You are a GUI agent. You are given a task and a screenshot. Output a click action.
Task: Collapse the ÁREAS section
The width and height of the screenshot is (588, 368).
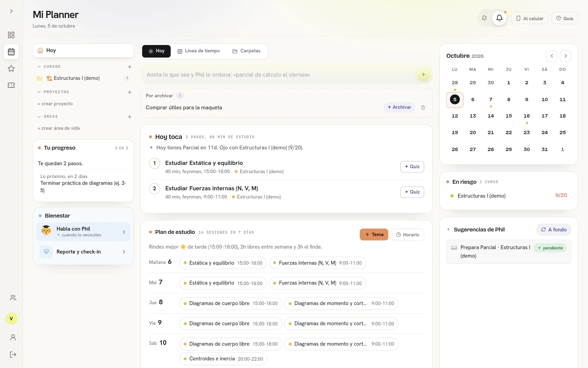39,117
